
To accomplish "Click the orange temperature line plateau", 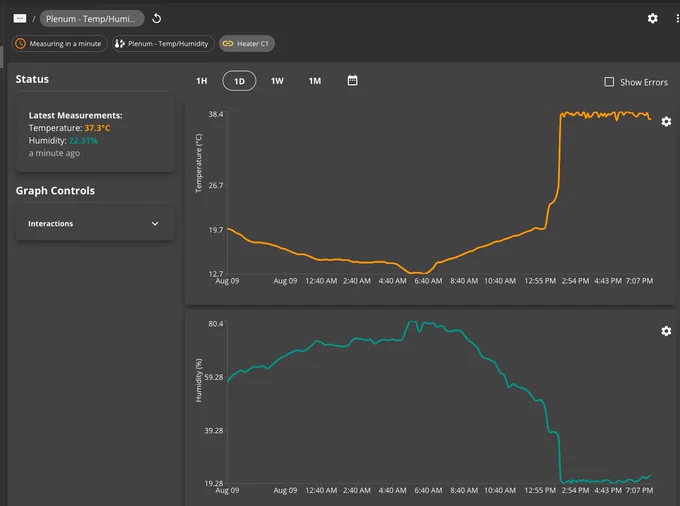I will [x=605, y=115].
